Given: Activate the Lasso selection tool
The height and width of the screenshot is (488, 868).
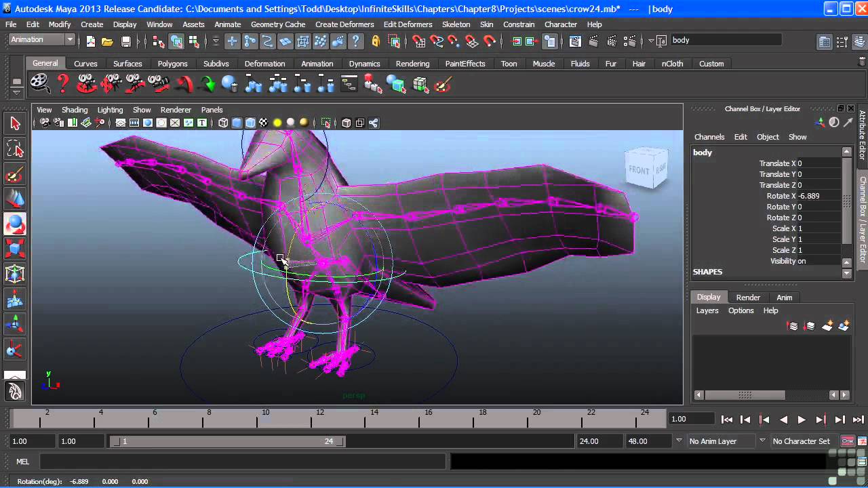Looking at the screenshot, I should [15, 149].
